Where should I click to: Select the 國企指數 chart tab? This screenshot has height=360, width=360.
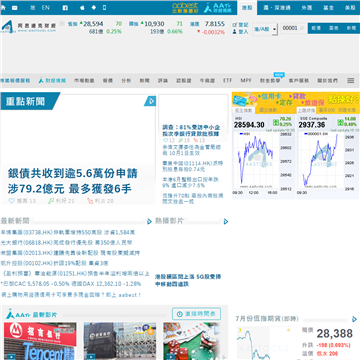tap(268, 110)
